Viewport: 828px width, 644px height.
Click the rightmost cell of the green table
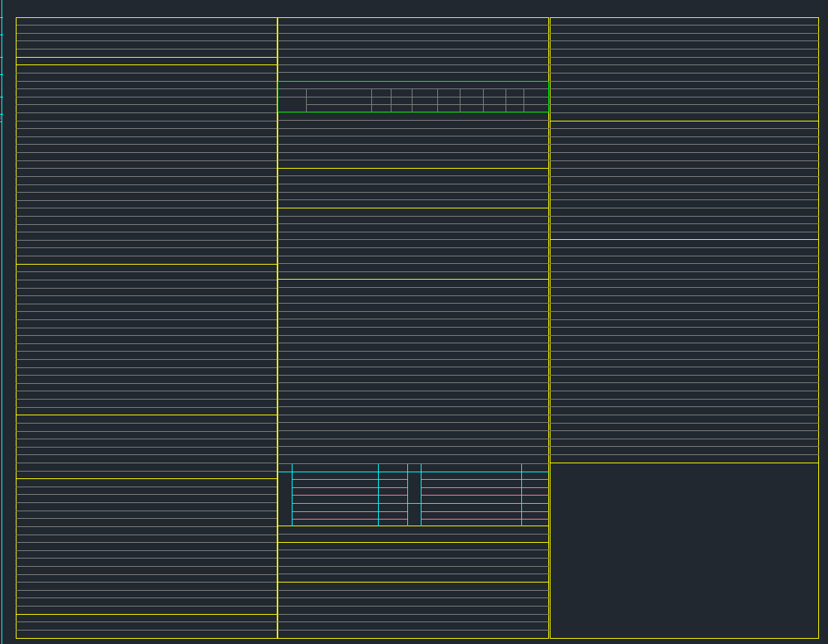click(535, 100)
